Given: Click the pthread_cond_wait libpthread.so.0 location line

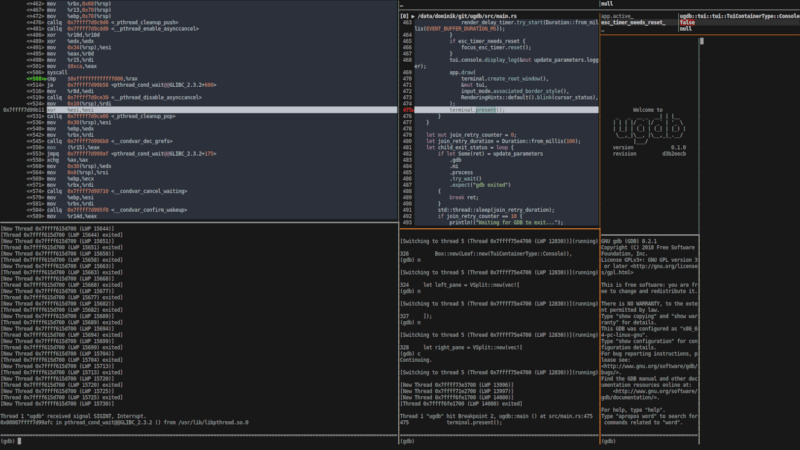Looking at the screenshot, I should [x=124, y=422].
